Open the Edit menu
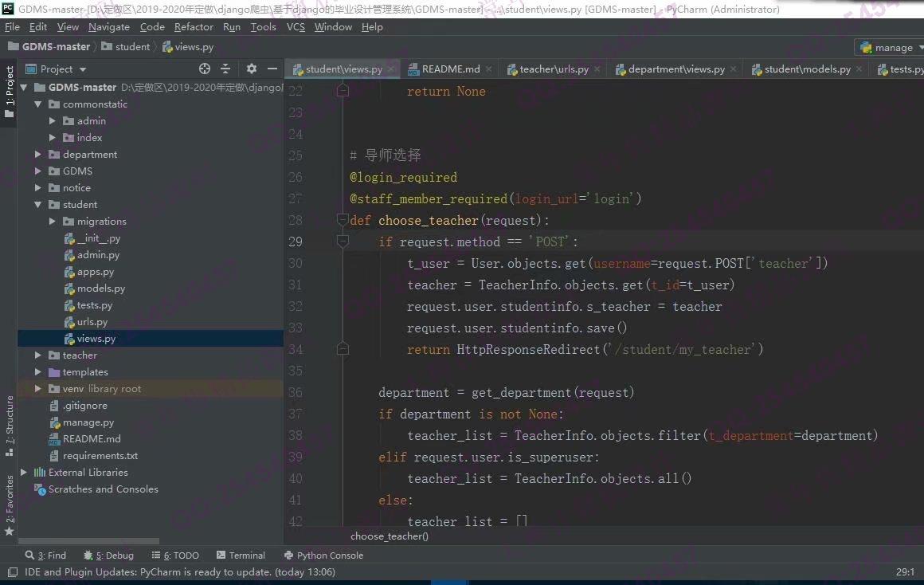This screenshot has height=585, width=924. pos(37,27)
